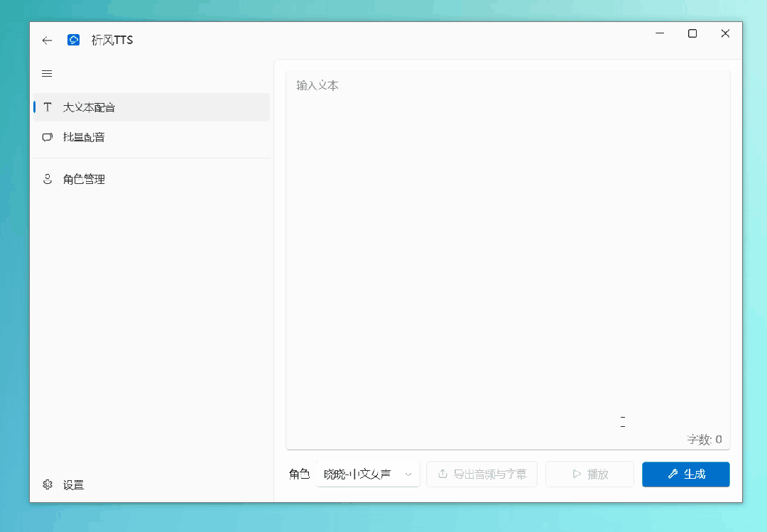Screen dimensions: 767x532
Task: Expand the 晓晓 voice dropdown chevron
Action: click(408, 474)
